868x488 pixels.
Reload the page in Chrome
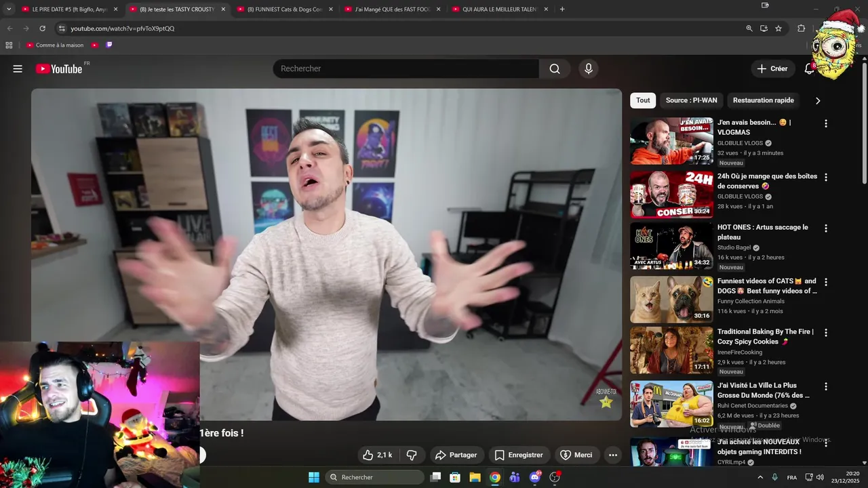click(42, 28)
